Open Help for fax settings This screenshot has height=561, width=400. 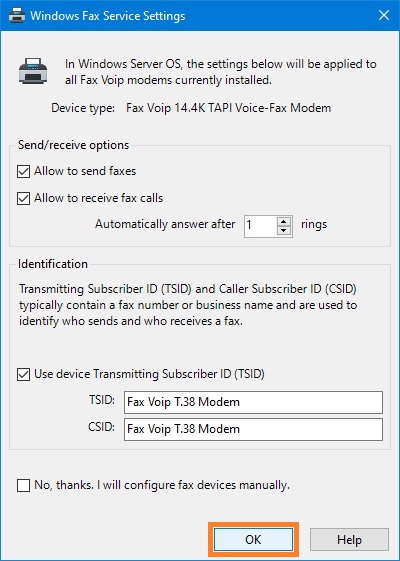click(349, 540)
